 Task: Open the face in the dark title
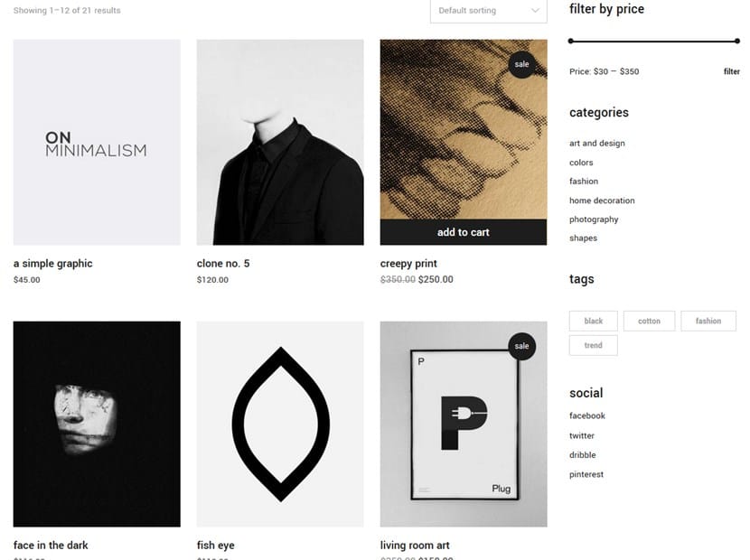coord(51,546)
